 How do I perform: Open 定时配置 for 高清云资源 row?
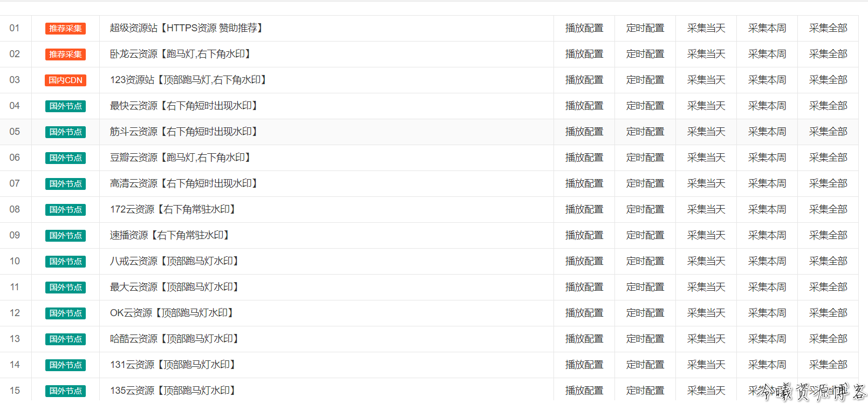pos(645,183)
